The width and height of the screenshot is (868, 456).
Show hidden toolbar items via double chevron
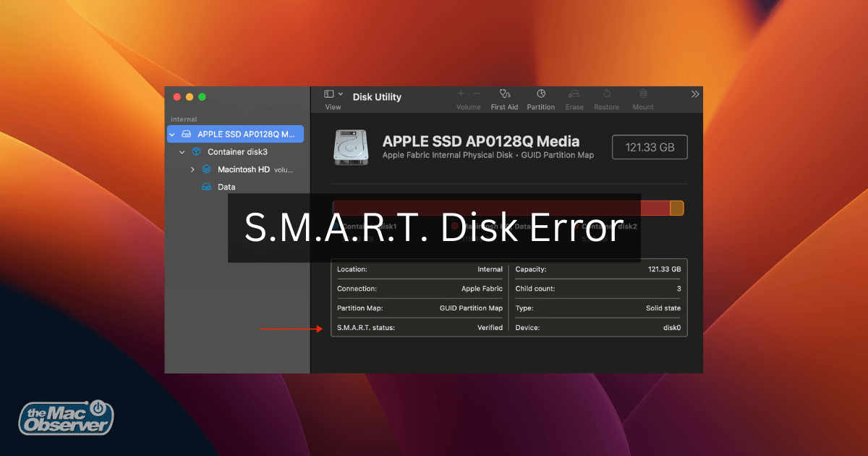[695, 94]
